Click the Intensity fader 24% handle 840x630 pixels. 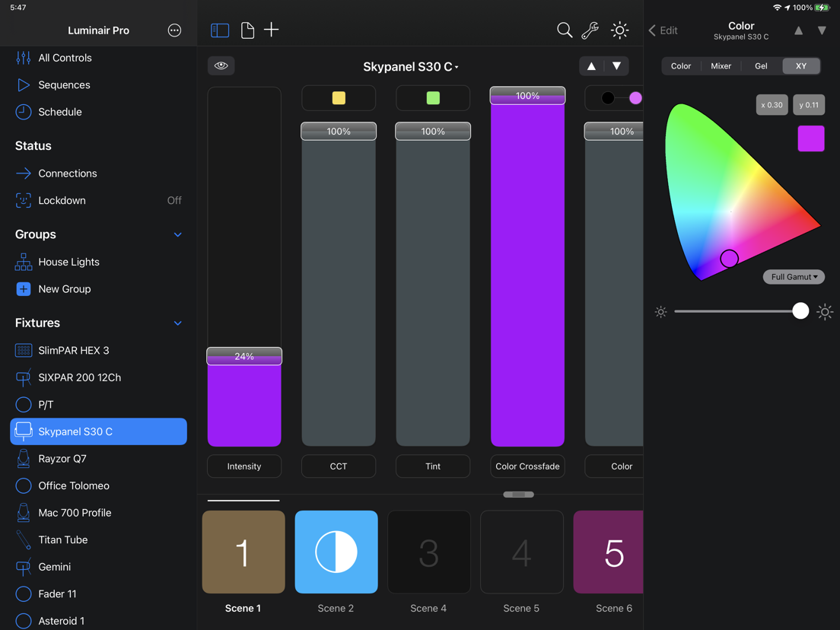point(244,356)
